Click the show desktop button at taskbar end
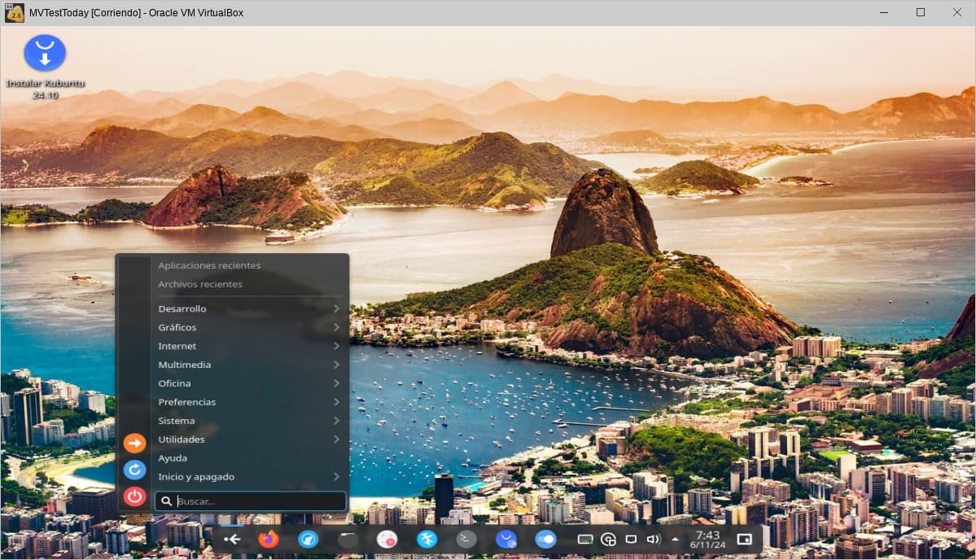This screenshot has height=560, width=976. pos(744,539)
